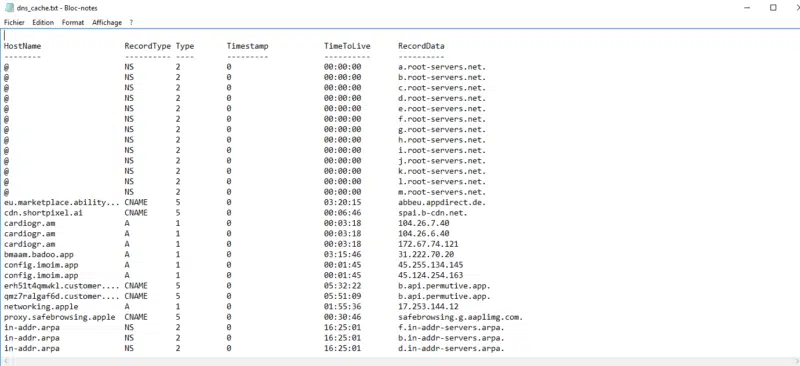Click IP address 45.255.134.145

tap(431, 265)
